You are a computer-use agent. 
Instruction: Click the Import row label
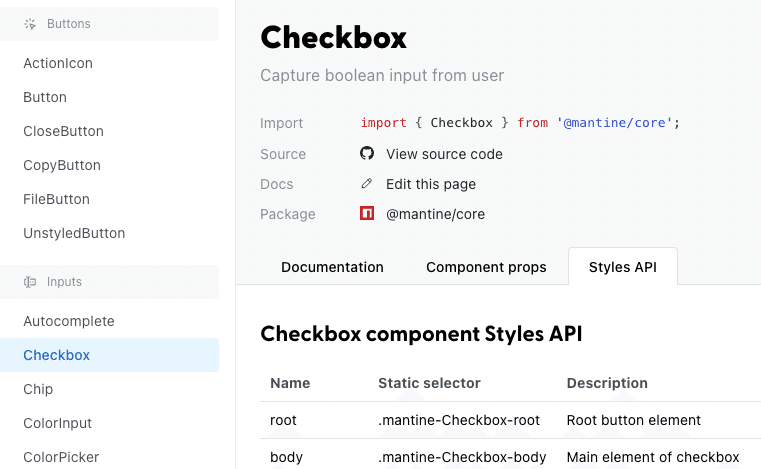coord(281,123)
